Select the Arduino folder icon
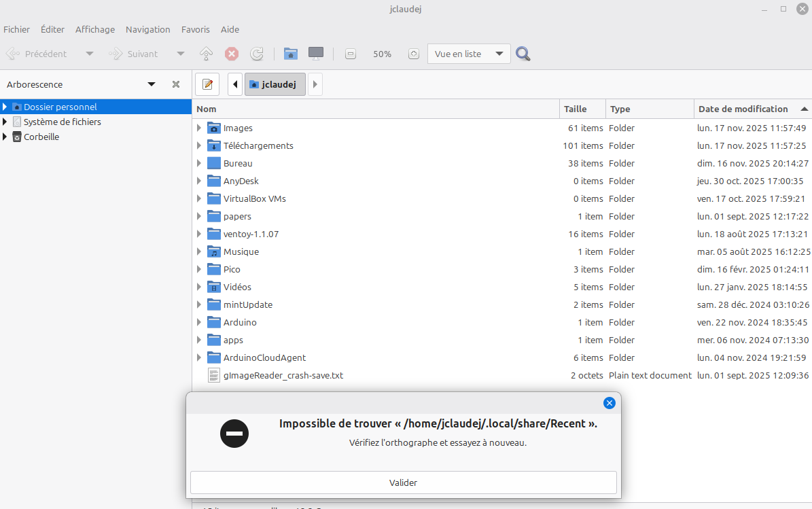Image resolution: width=812 pixels, height=509 pixels. (x=214, y=323)
